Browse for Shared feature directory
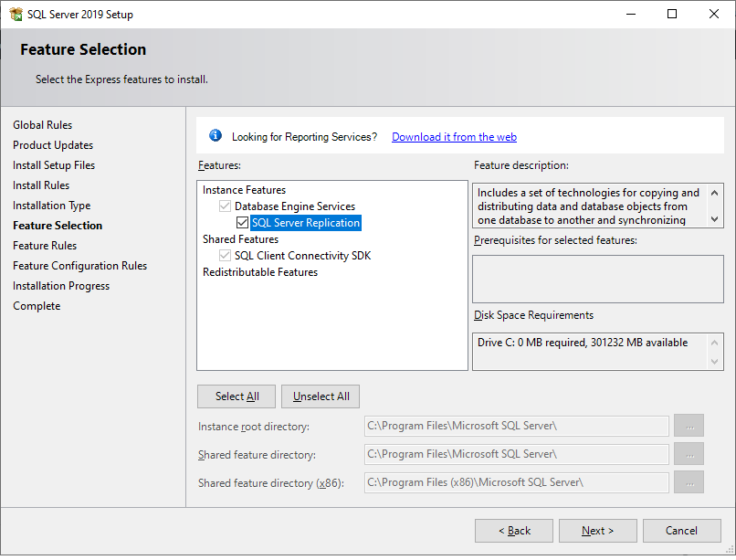This screenshot has height=560, width=736. click(689, 454)
